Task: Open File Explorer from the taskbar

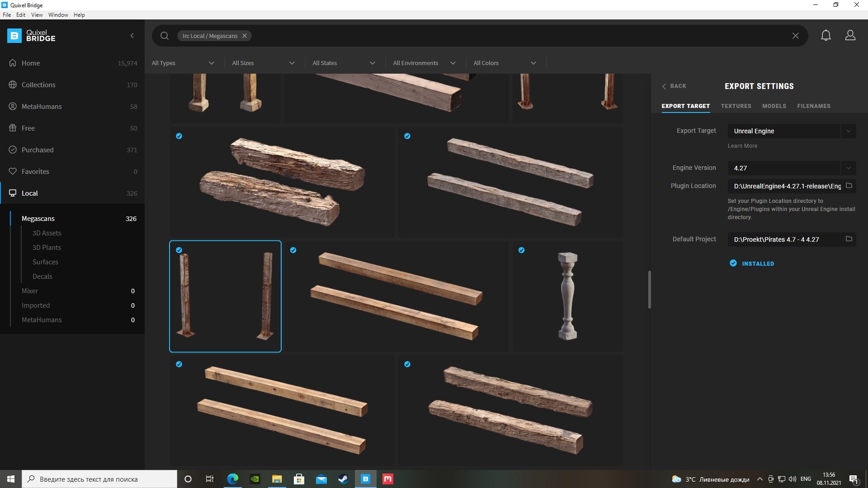Action: pos(277,479)
